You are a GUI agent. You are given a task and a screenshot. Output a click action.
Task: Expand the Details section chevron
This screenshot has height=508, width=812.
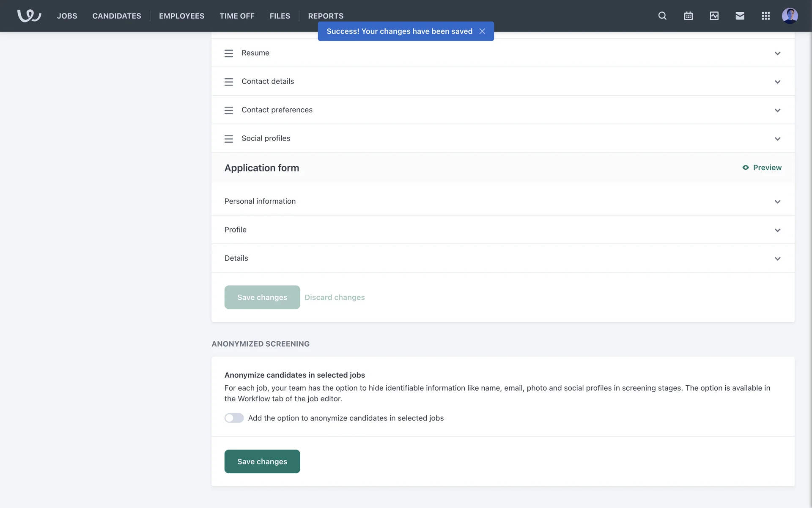click(777, 259)
